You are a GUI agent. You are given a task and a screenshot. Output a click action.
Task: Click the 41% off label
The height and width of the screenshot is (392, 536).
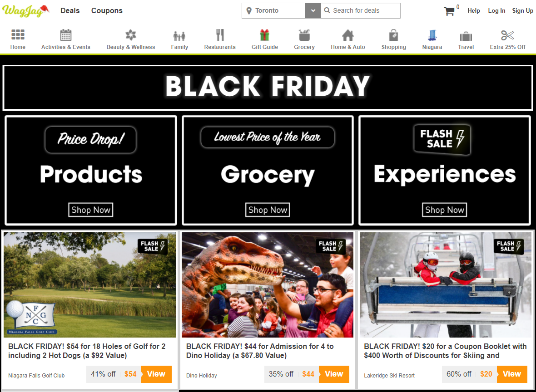tap(103, 374)
